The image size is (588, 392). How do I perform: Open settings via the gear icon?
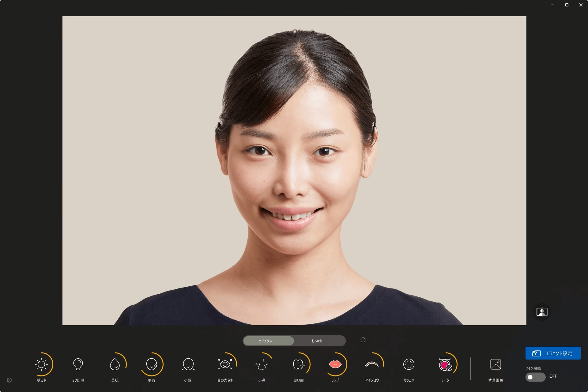(9, 380)
